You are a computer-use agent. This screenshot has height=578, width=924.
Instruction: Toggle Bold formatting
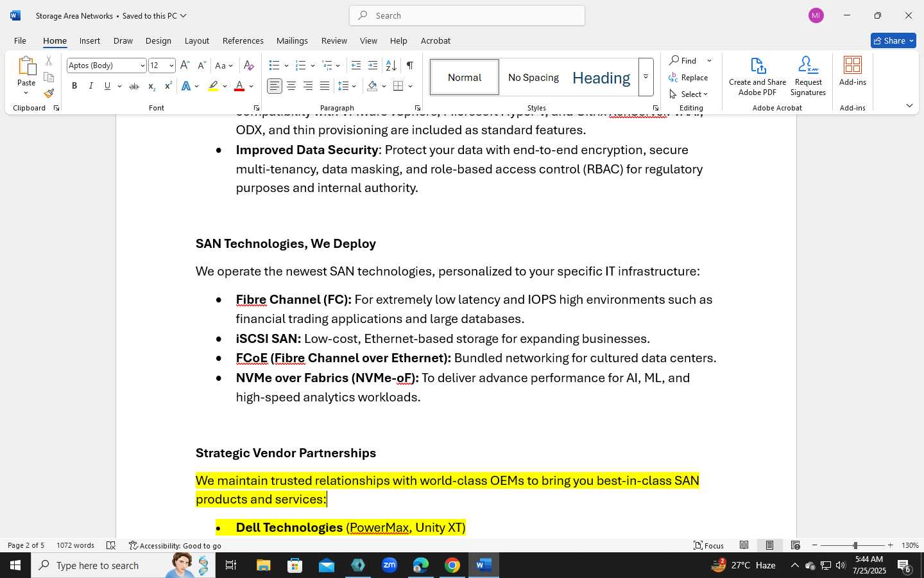[x=74, y=86]
